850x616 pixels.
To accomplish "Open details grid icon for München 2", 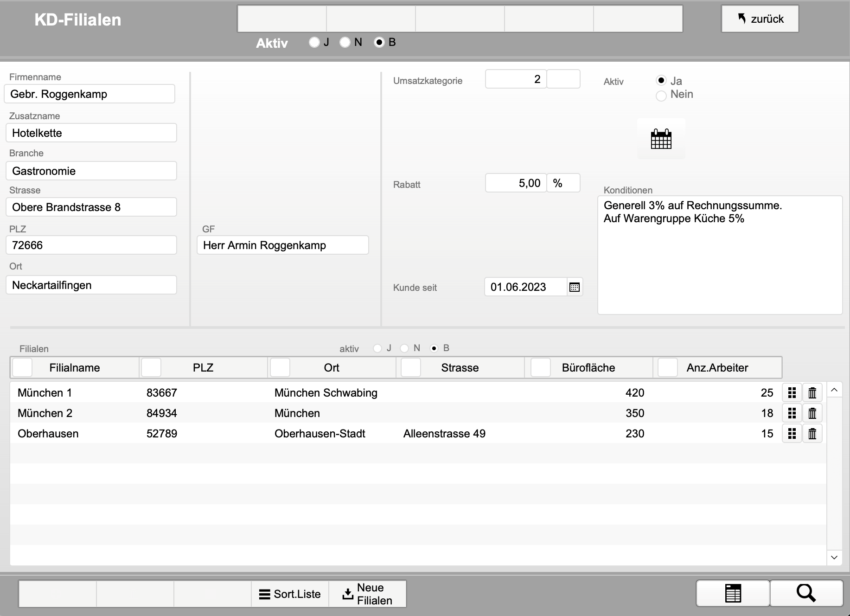I will 792,413.
